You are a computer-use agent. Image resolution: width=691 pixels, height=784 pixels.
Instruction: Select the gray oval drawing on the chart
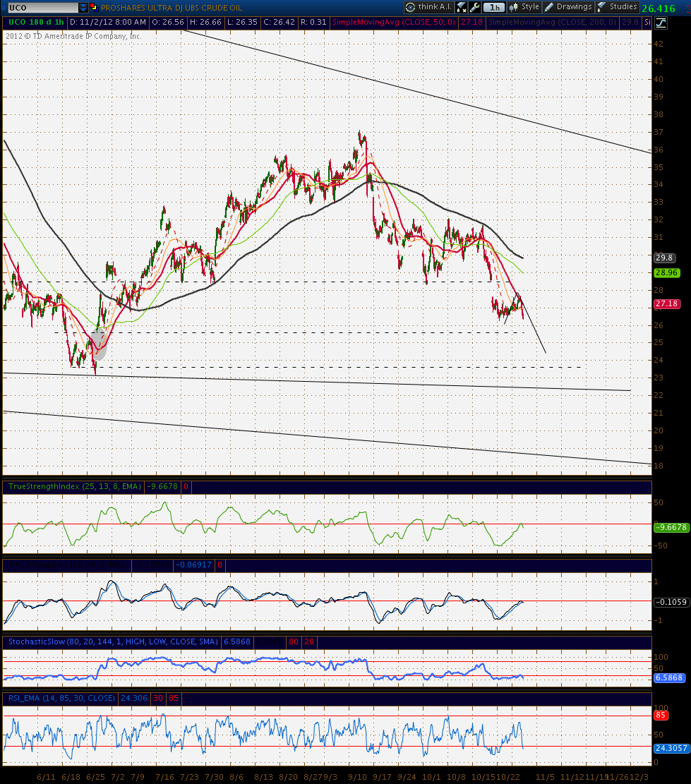pos(99,344)
